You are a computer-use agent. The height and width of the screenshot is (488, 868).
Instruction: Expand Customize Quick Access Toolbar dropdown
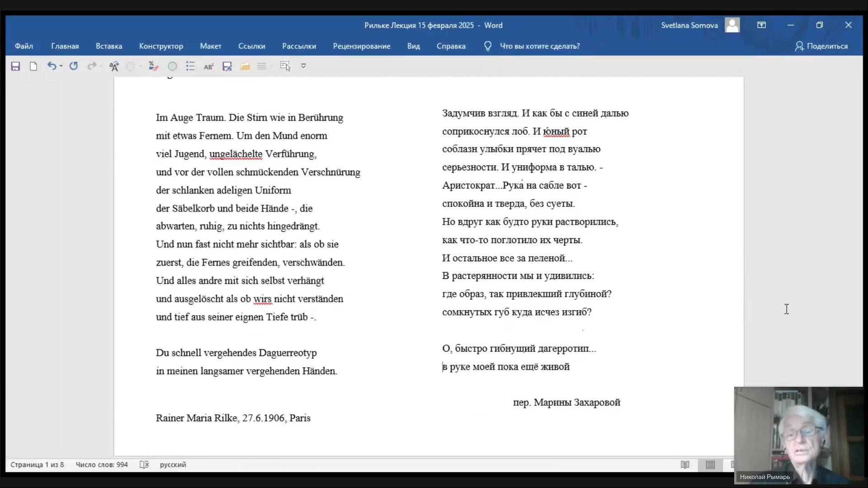tap(304, 66)
